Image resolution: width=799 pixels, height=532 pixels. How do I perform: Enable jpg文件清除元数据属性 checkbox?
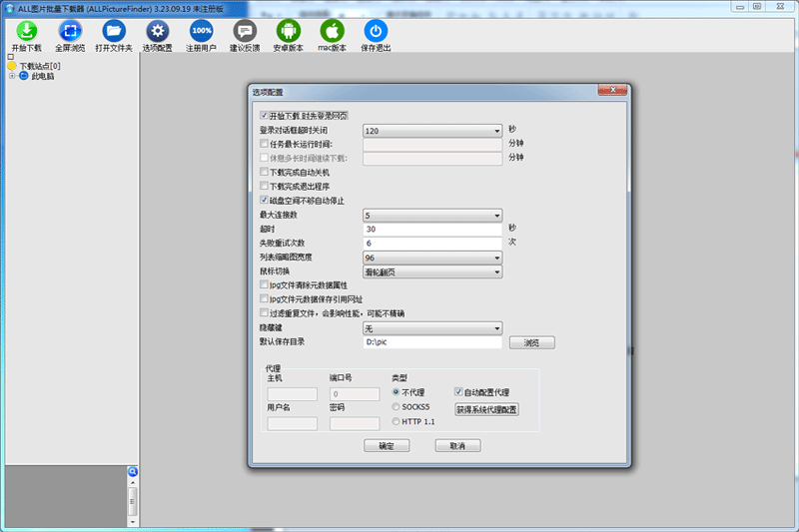(264, 284)
